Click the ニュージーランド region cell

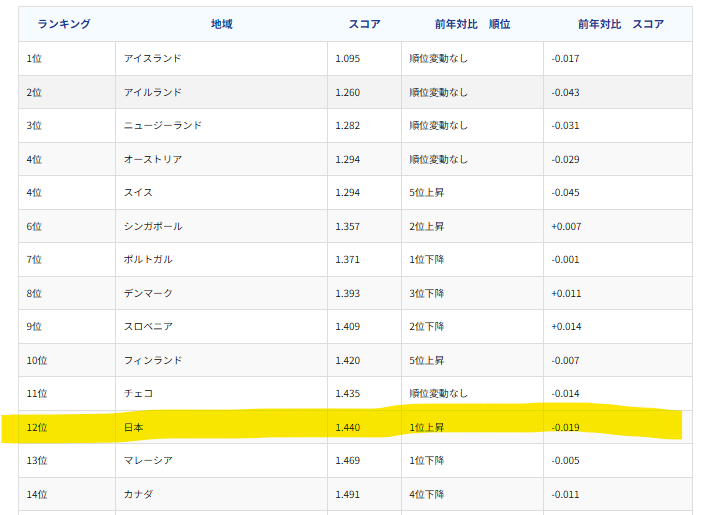click(x=162, y=126)
